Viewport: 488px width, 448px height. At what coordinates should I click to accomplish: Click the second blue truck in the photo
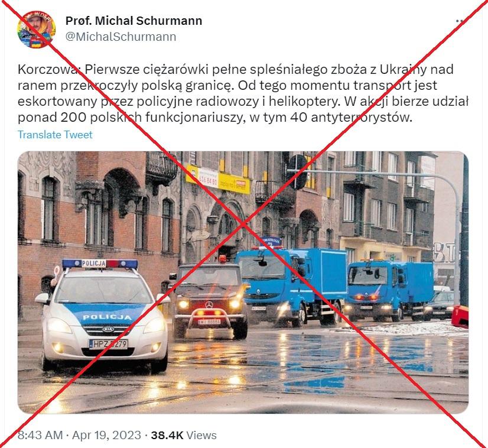[391, 290]
